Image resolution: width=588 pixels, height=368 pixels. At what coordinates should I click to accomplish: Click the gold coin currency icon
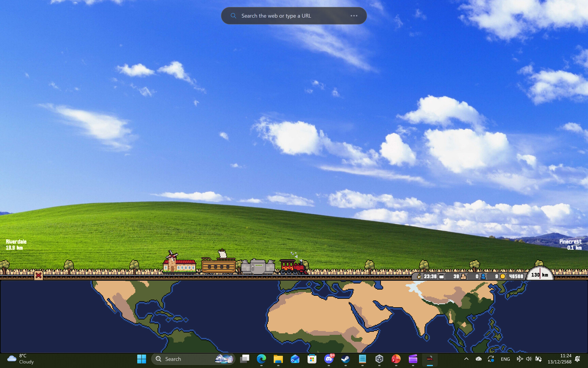503,276
